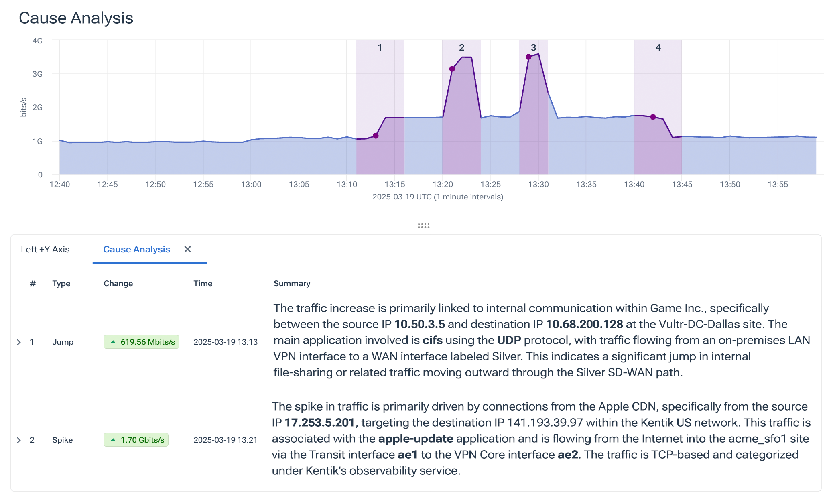The width and height of the screenshot is (831, 504).
Task: Sort the table by the Change column
Action: (x=118, y=283)
